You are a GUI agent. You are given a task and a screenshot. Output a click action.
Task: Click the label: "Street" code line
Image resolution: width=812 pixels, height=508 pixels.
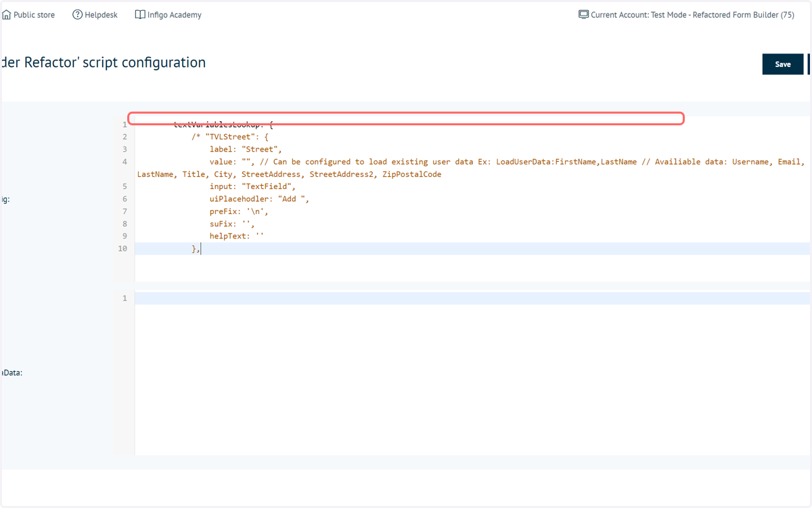click(246, 150)
